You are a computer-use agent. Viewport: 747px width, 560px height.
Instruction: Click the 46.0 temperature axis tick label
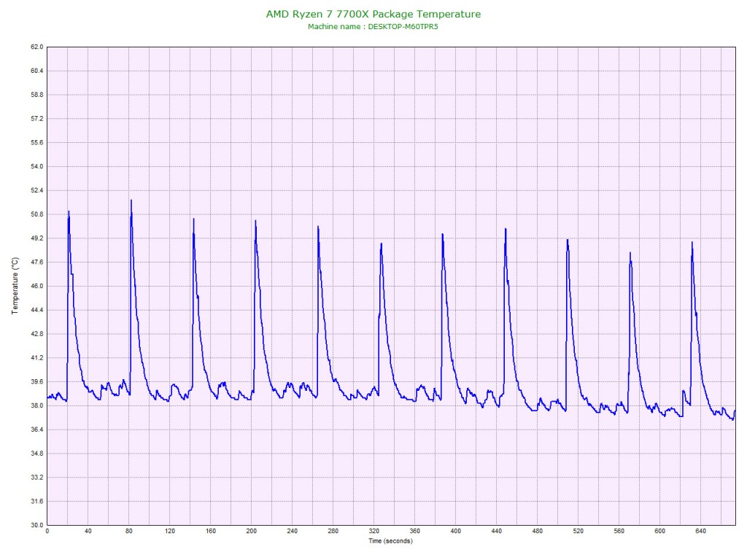point(36,286)
